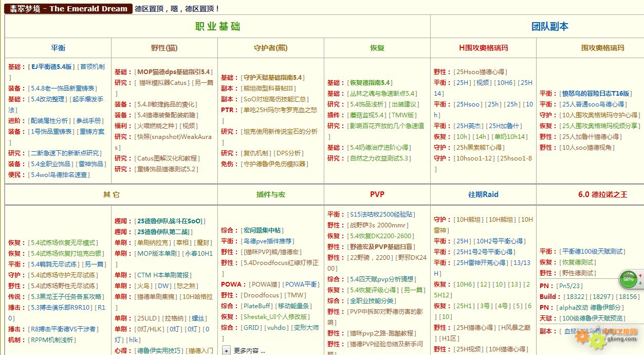
Task: Select the 插件与宏 column heading
Action: 271,194
